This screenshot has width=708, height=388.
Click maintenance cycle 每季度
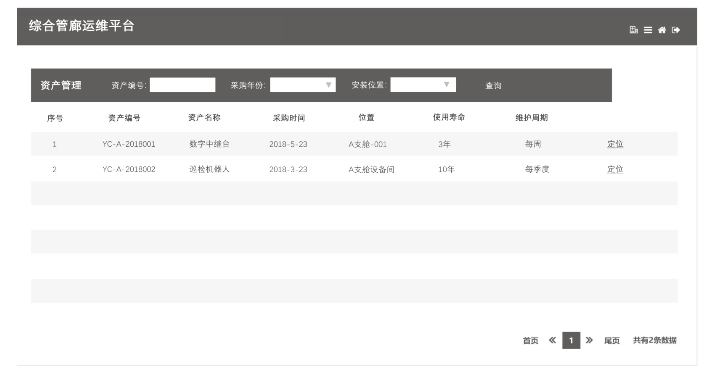click(x=537, y=169)
